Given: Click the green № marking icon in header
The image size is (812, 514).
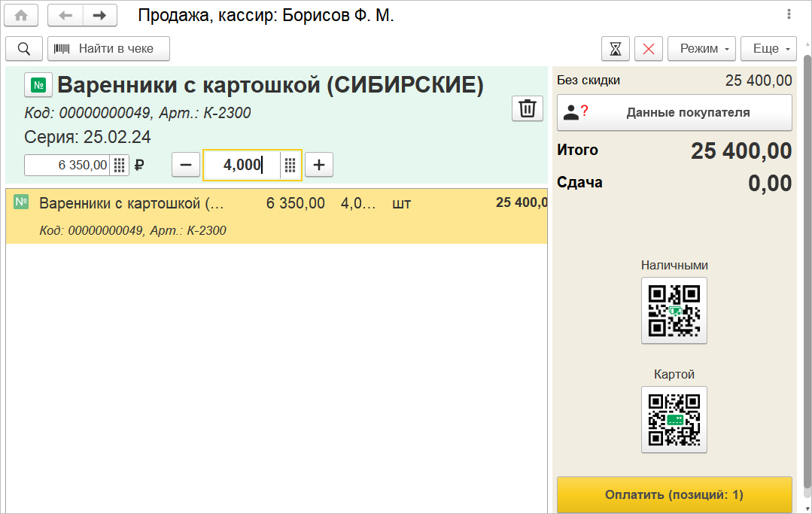Looking at the screenshot, I should click(x=38, y=86).
